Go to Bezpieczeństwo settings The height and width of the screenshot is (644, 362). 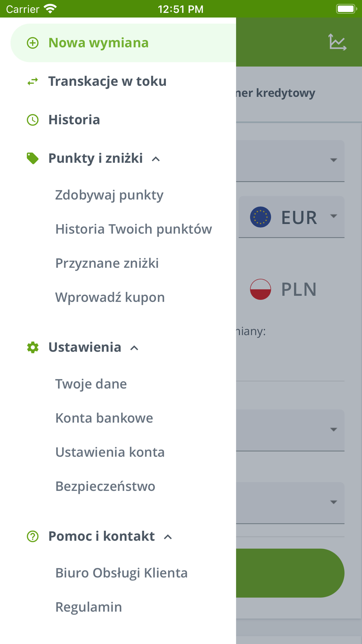105,486
